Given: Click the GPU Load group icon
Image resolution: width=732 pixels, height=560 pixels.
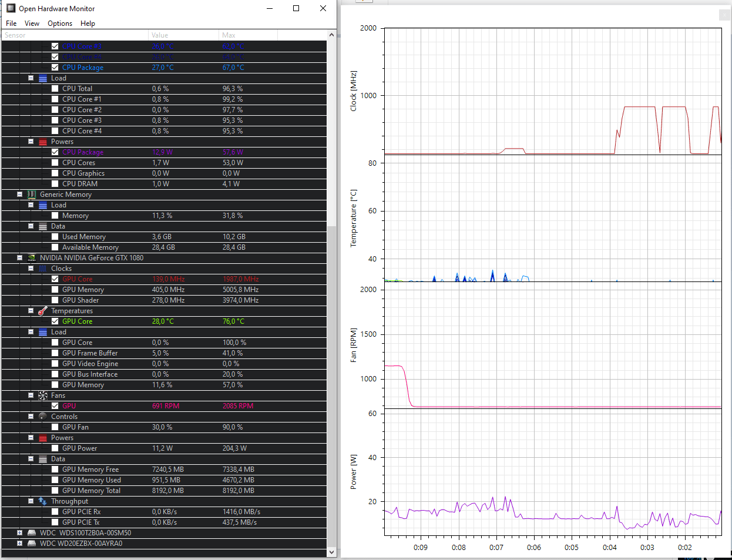Looking at the screenshot, I should [43, 332].
